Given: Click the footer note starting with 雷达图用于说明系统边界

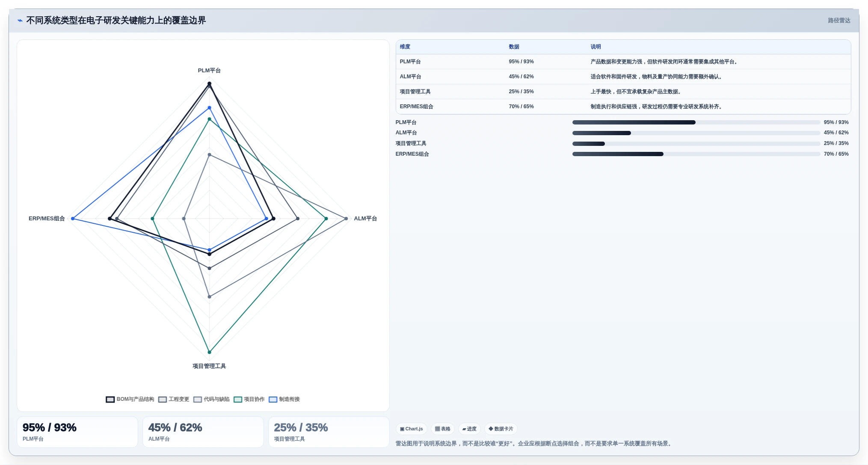Looking at the screenshot, I should point(534,444).
